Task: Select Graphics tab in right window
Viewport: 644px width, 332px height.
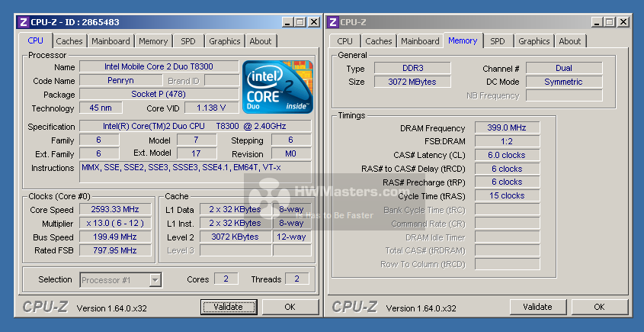Action: (533, 41)
